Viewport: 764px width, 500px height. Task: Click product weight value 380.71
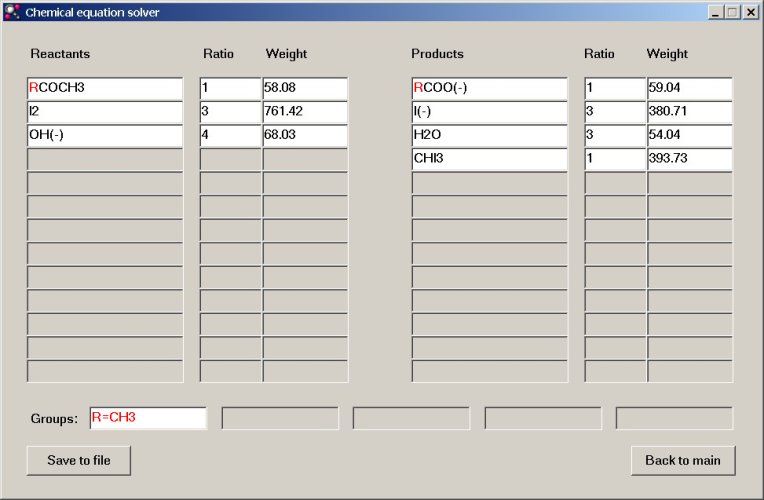point(690,111)
